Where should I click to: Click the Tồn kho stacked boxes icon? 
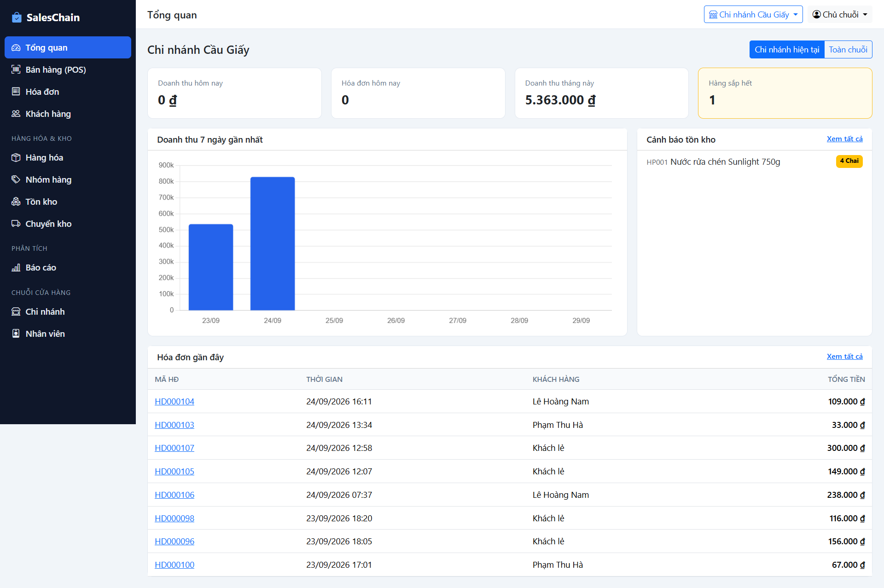(16, 202)
